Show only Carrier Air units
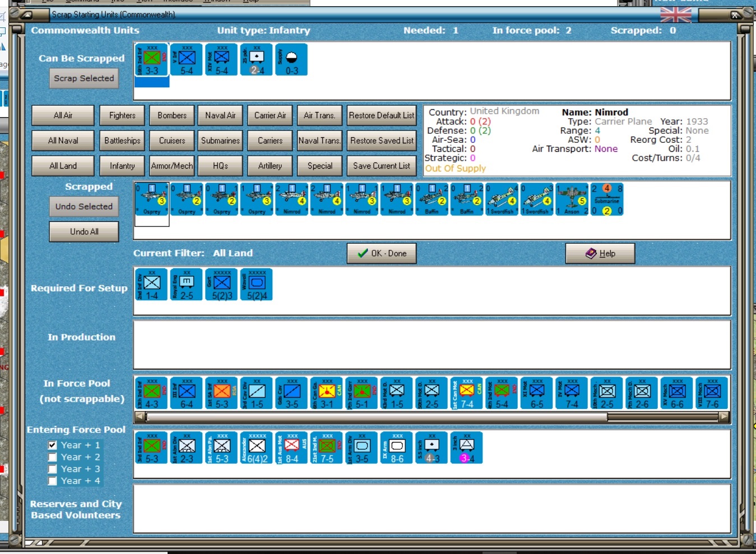The image size is (756, 554). (x=270, y=115)
